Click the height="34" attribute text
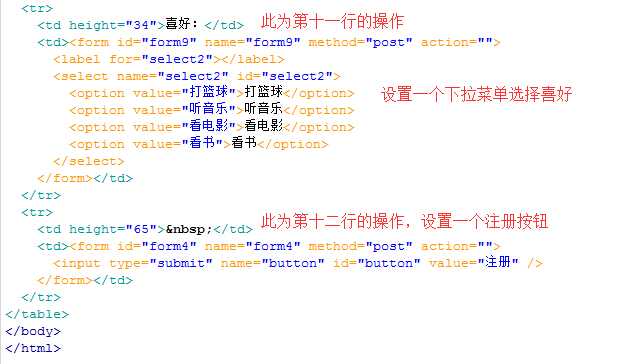 click(113, 25)
